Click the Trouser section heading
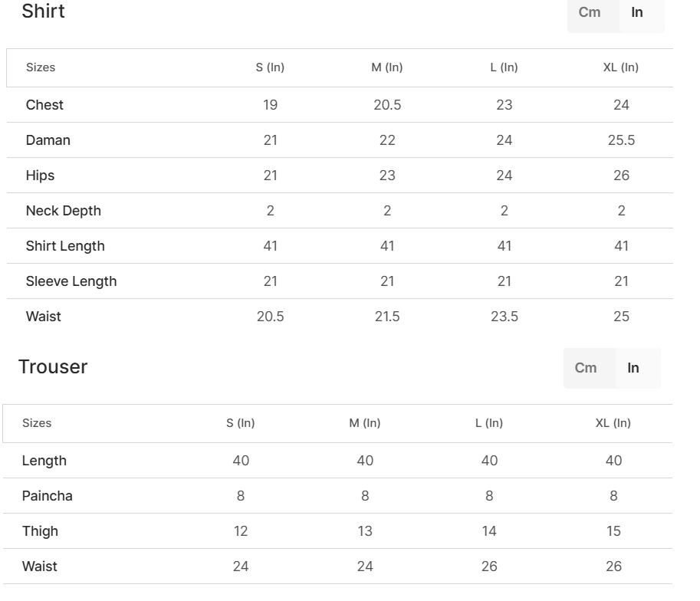This screenshot has width=700, height=601. coord(53,366)
